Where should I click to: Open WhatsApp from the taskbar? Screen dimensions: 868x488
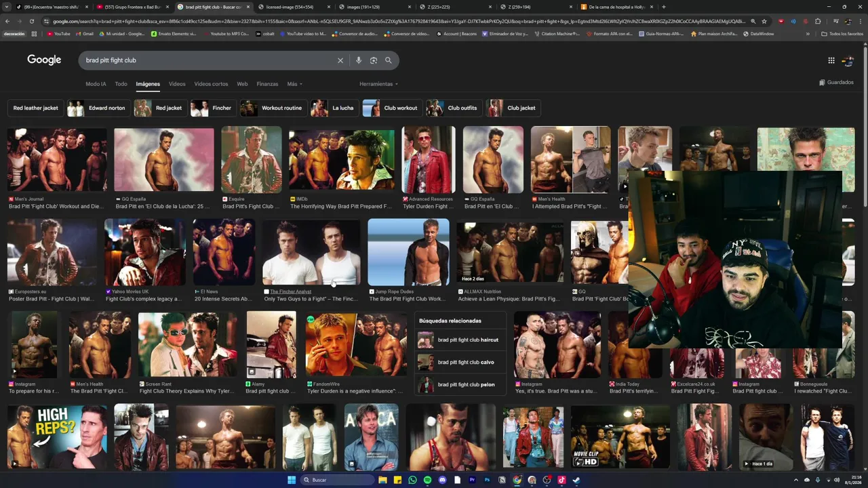click(x=412, y=480)
